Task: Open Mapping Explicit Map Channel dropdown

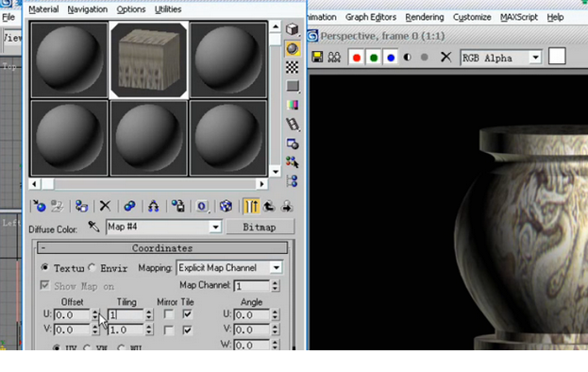Action: [277, 268]
